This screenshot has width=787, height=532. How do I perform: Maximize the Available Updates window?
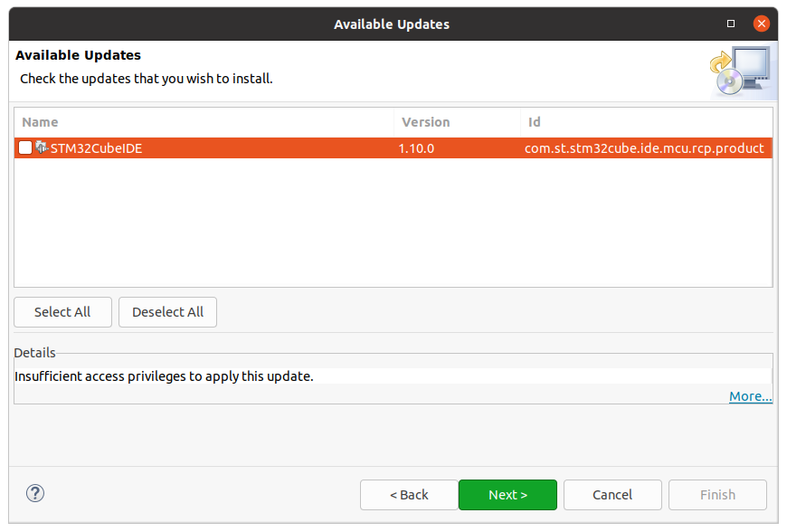(731, 24)
